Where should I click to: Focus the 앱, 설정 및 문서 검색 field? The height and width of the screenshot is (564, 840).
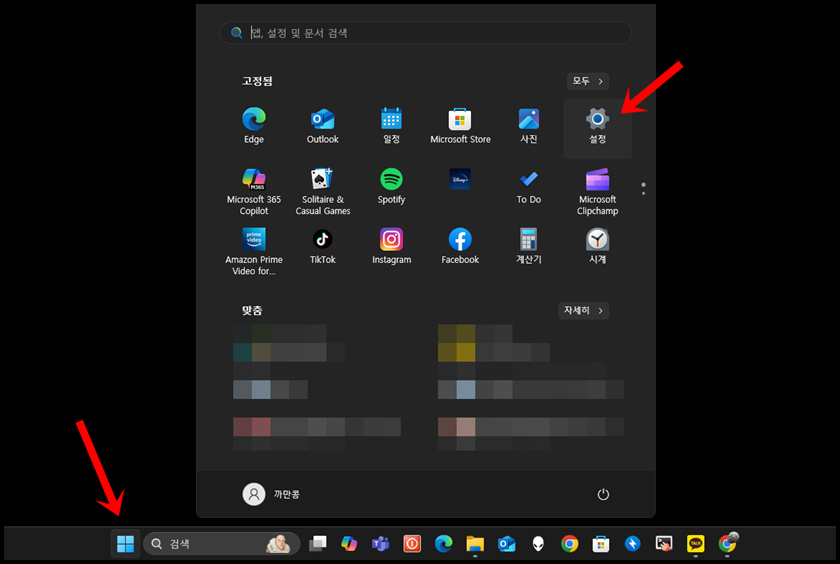click(425, 33)
